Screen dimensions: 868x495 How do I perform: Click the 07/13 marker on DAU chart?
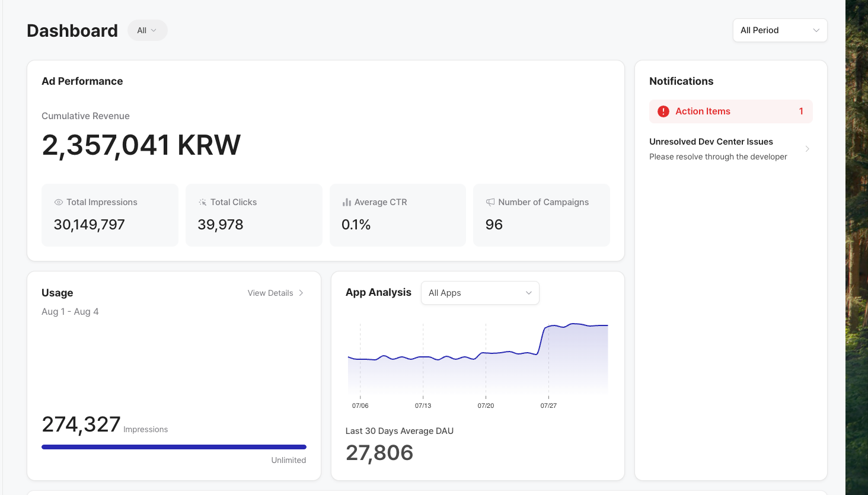(x=423, y=405)
